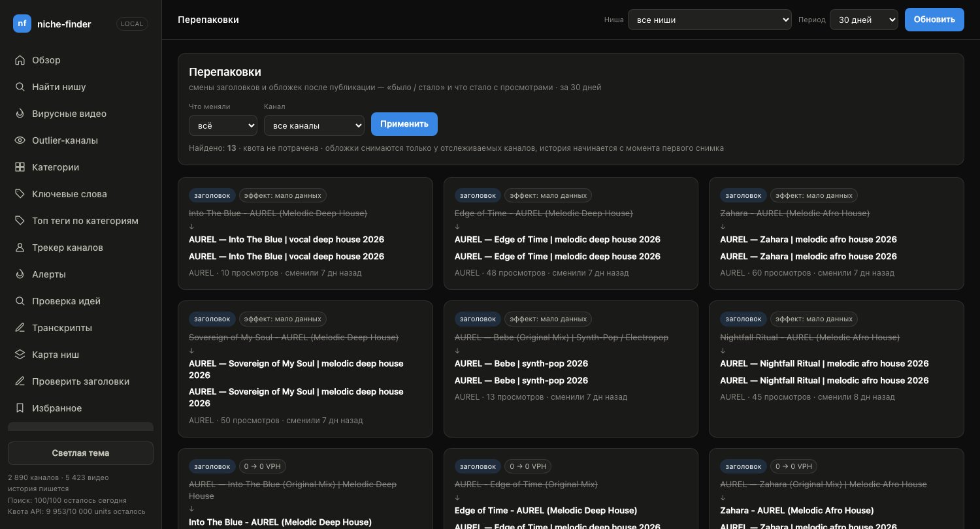Click the flame icon beside Вирусные видео

click(20, 114)
